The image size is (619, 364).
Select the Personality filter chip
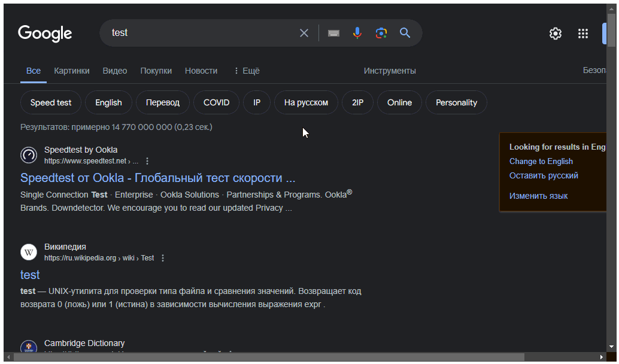tap(456, 102)
